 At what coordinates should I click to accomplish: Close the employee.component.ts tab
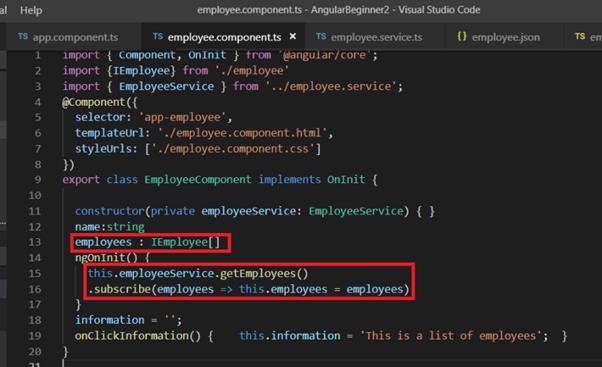[293, 36]
